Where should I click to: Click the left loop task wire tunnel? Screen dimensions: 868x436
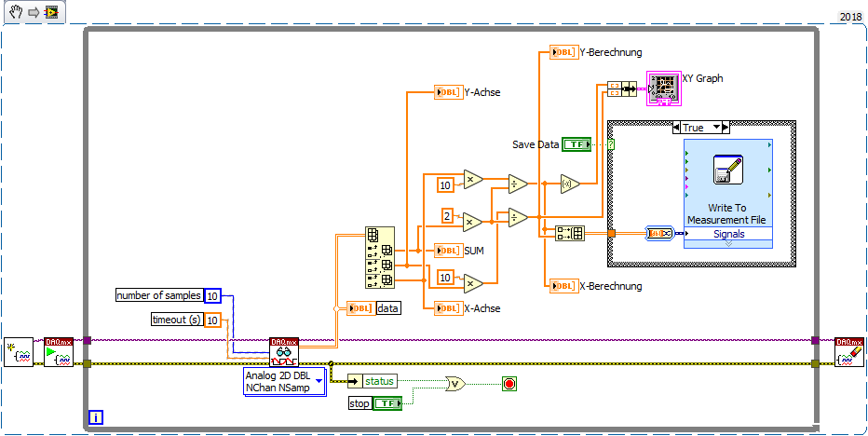coord(87,341)
